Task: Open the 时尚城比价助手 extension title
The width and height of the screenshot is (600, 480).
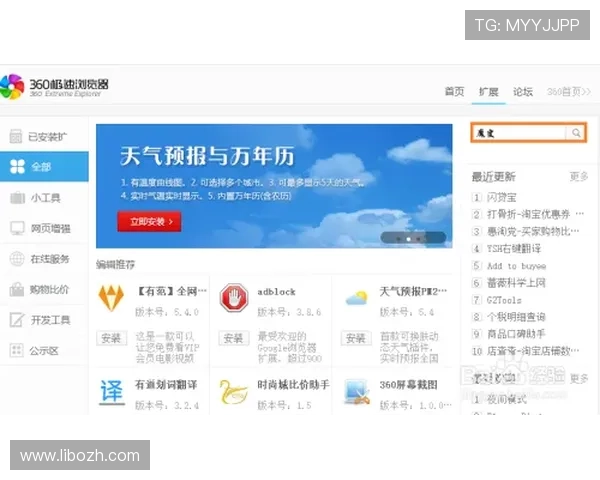Action: click(x=293, y=384)
